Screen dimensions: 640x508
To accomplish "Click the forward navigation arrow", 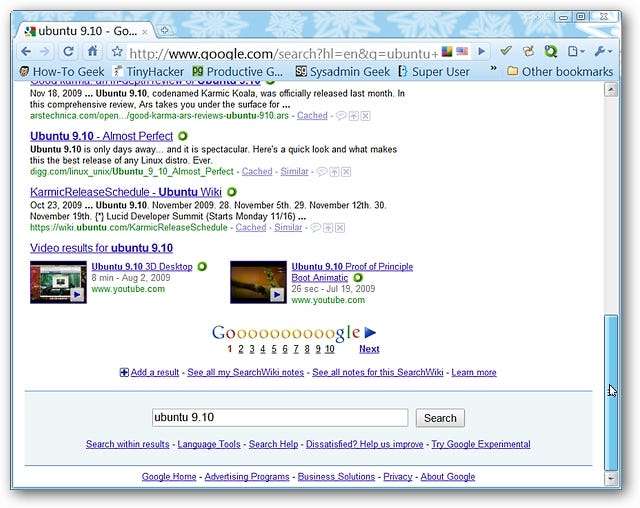I will coord(45,51).
